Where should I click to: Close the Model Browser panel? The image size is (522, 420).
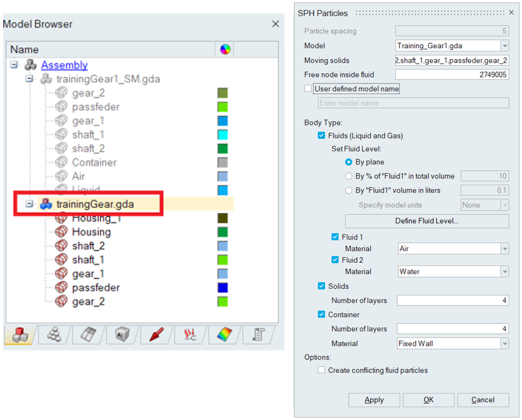275,24
